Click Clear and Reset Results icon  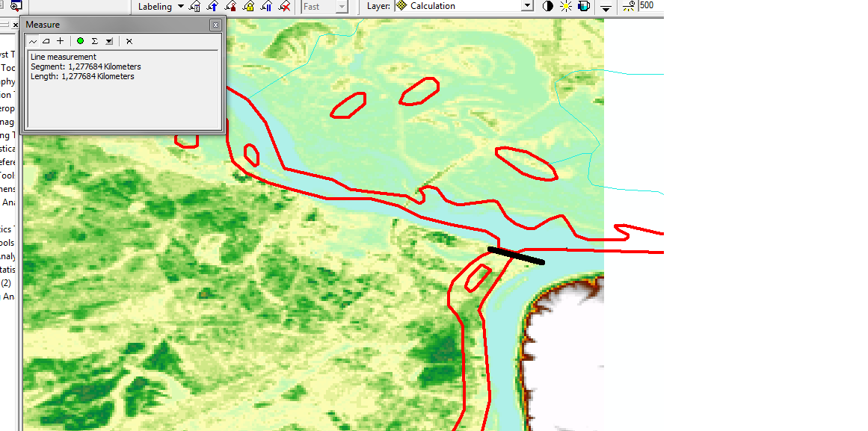point(129,41)
